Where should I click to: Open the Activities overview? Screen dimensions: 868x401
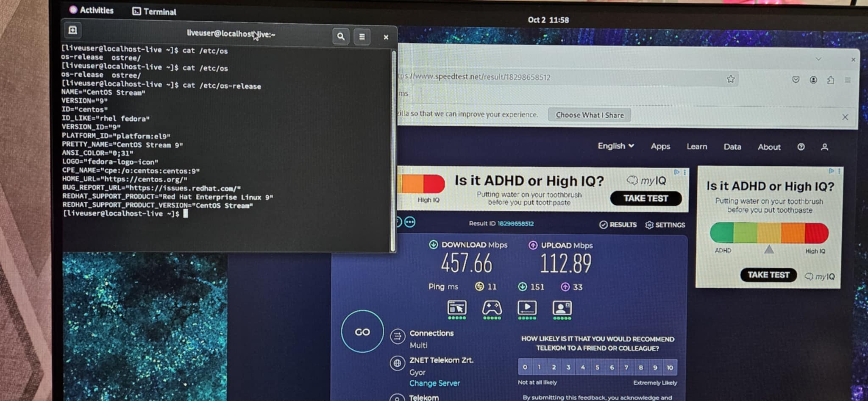coord(92,10)
